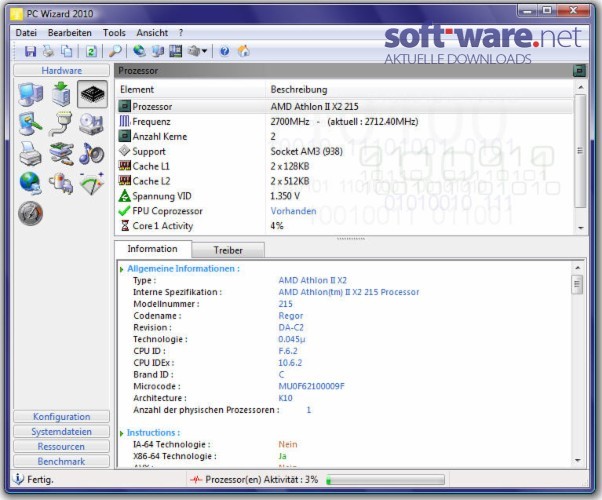This screenshot has height=500, width=602.
Task: Click upper list scrollbar up arrow
Action: pyautogui.click(x=581, y=88)
